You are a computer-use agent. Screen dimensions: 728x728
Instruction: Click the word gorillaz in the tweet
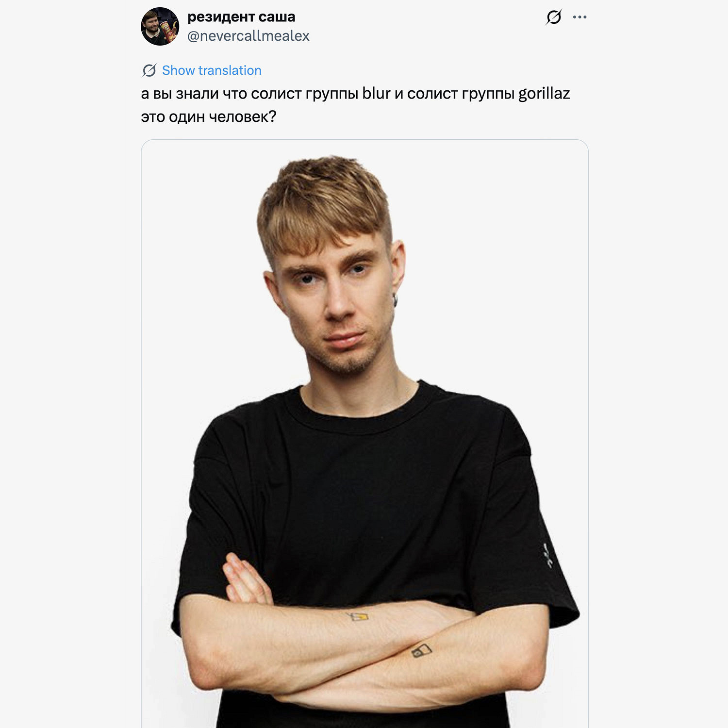click(x=544, y=94)
